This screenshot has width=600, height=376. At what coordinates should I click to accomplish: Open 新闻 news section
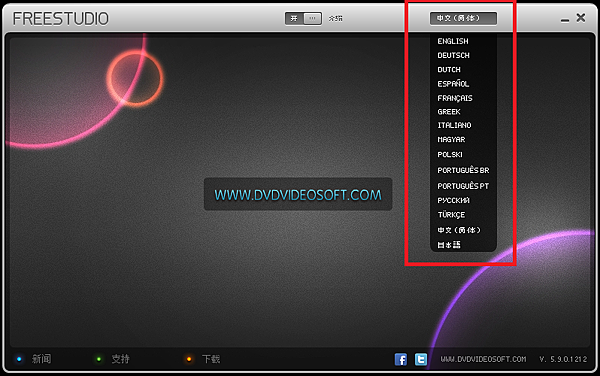[x=41, y=359]
